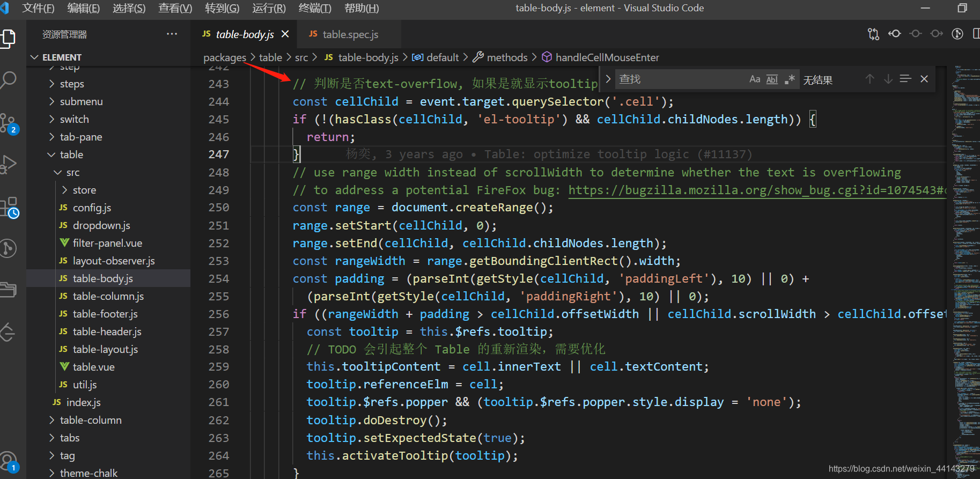
Task: Toggle find in selection option
Action: click(x=905, y=79)
